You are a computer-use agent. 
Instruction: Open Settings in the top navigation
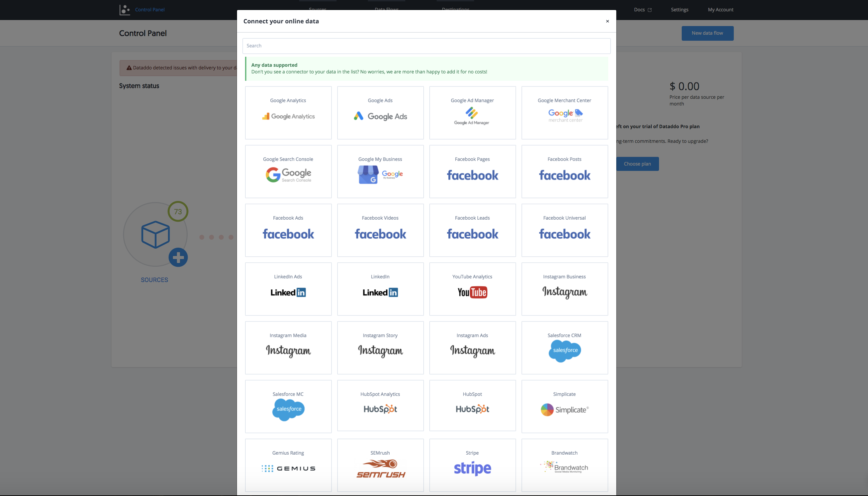click(x=680, y=10)
